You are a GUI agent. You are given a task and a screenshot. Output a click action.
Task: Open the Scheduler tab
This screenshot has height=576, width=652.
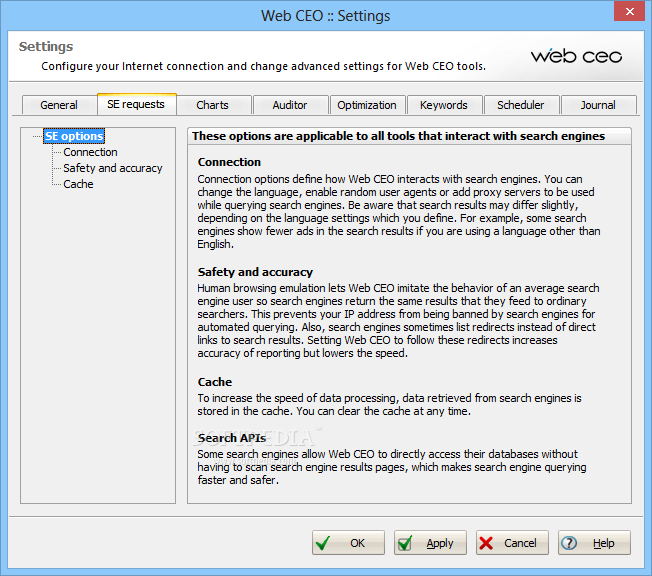point(521,105)
